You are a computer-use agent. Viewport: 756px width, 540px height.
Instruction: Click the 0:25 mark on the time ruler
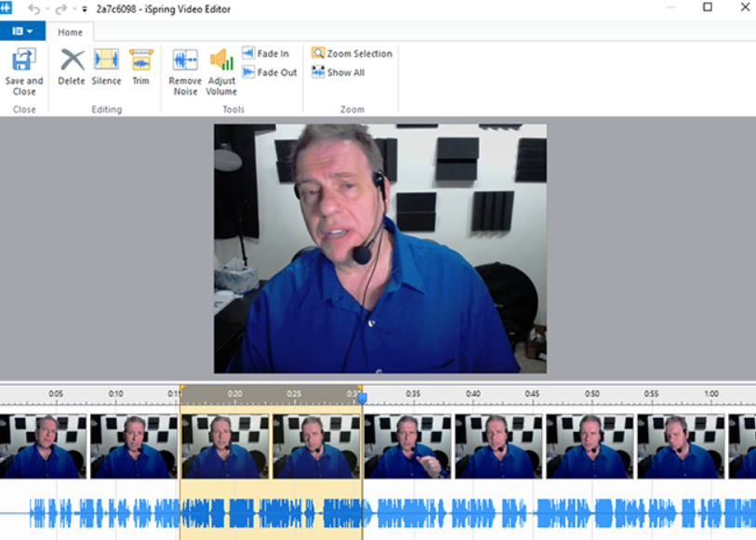pos(294,393)
